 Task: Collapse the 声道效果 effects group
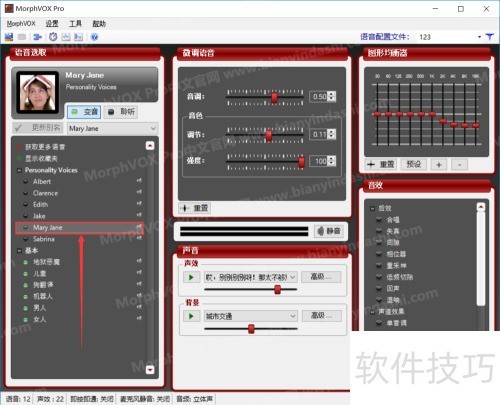(x=372, y=312)
